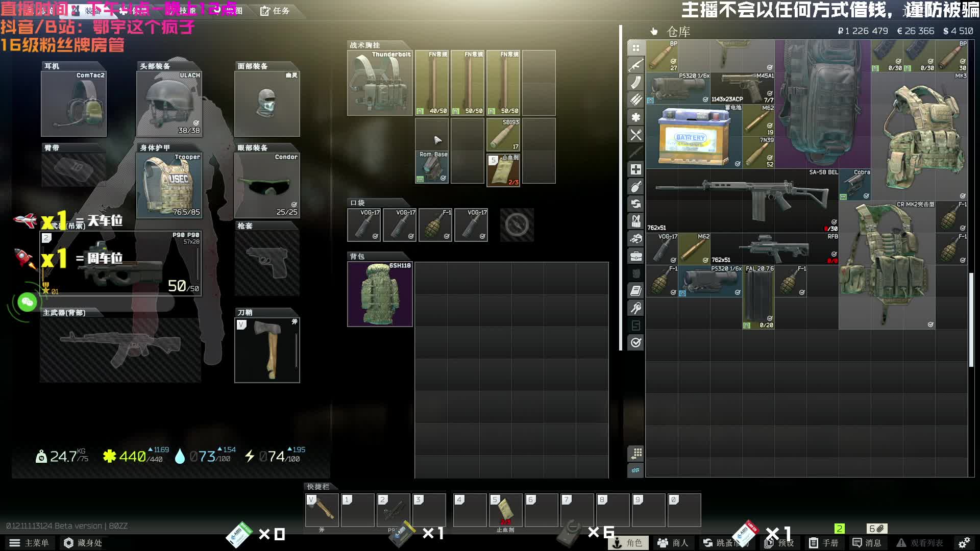Select the 6SH118 backpack

click(380, 294)
